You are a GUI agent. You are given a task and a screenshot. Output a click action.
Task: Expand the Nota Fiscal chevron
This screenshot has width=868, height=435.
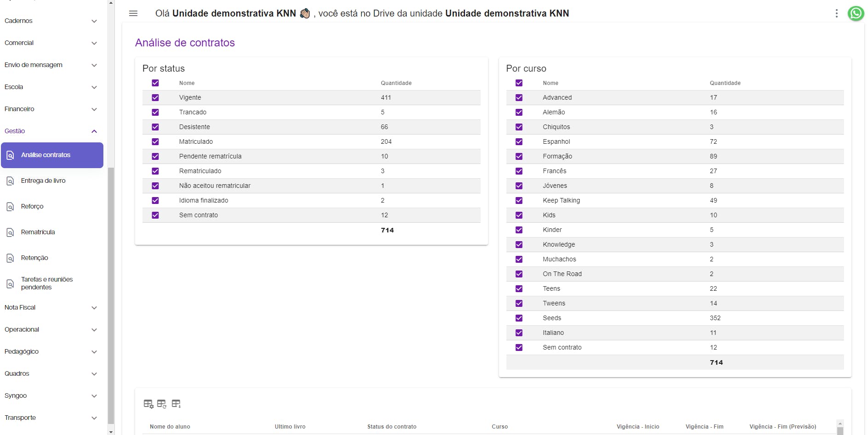tap(94, 308)
